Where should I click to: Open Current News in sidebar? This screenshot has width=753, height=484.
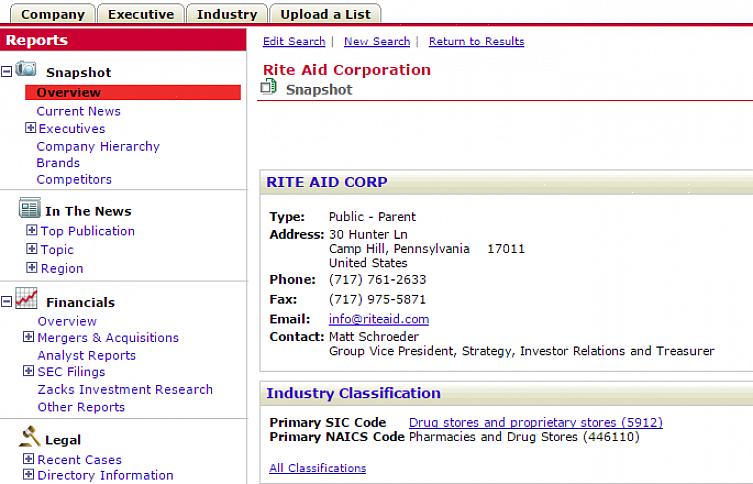78,111
